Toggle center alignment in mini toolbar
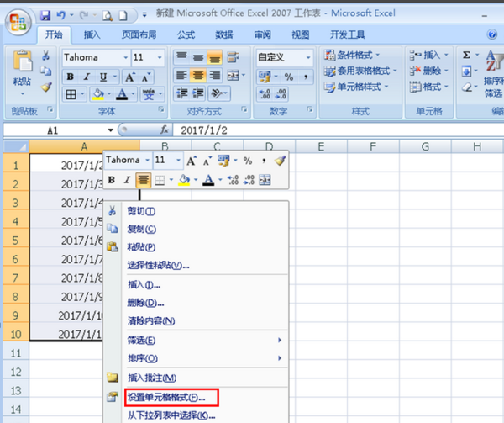 coord(143,180)
